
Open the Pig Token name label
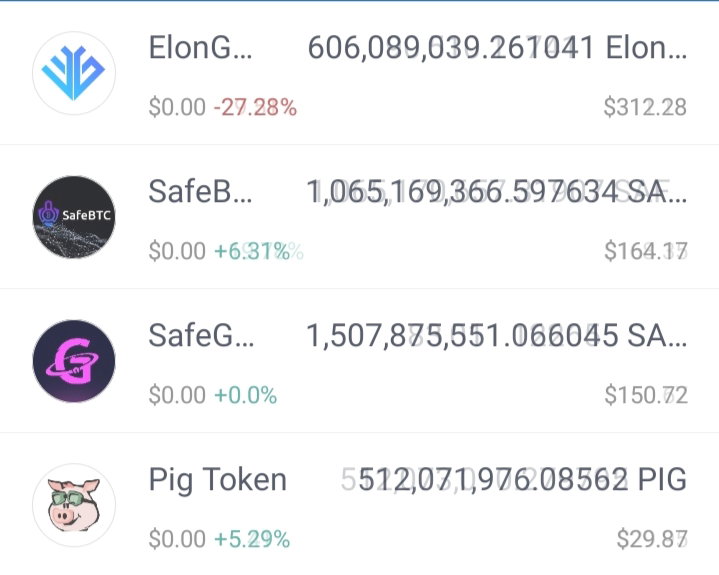pos(218,480)
